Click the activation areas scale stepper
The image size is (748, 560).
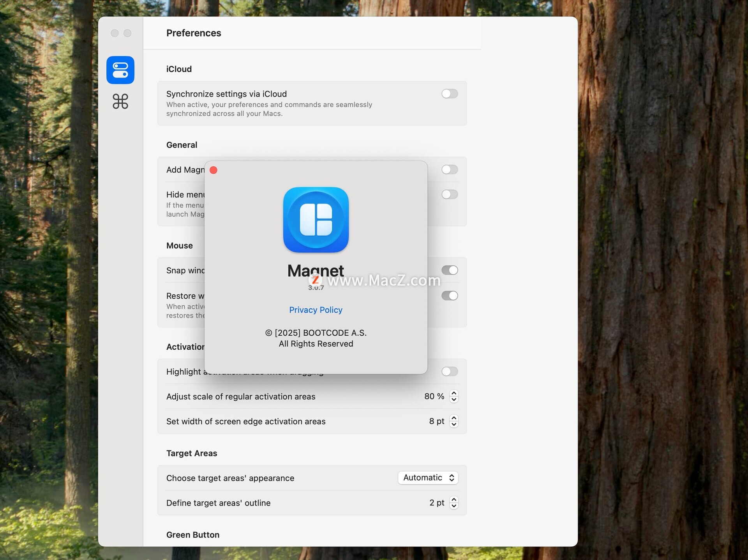pos(454,396)
